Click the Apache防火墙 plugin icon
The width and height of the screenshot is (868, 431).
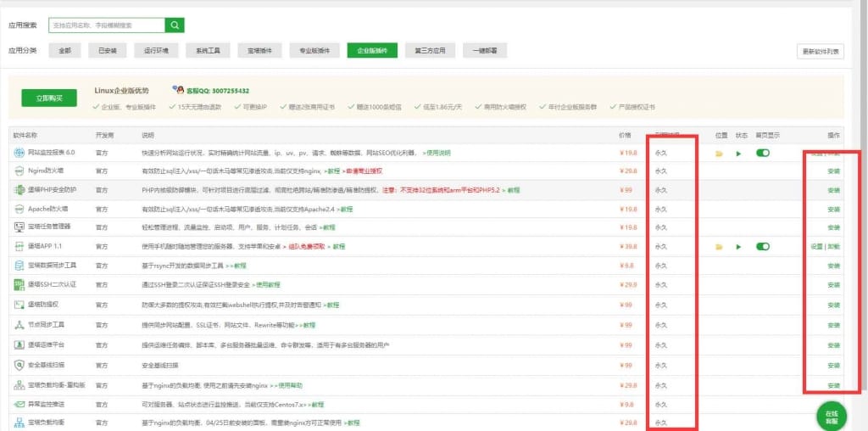coord(19,208)
